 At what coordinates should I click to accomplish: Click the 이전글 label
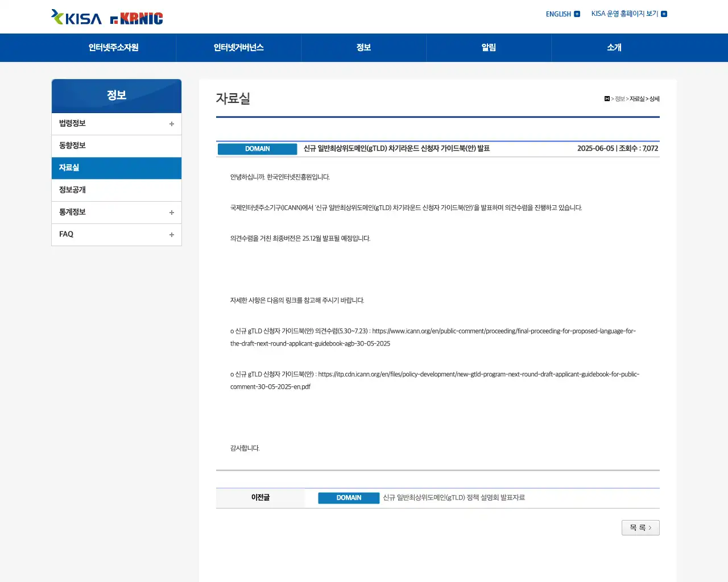coord(260,497)
